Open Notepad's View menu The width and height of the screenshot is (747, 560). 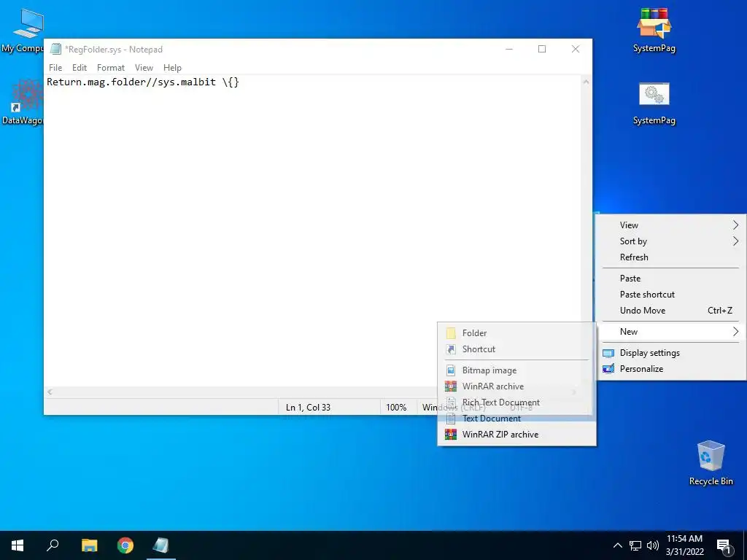click(144, 68)
